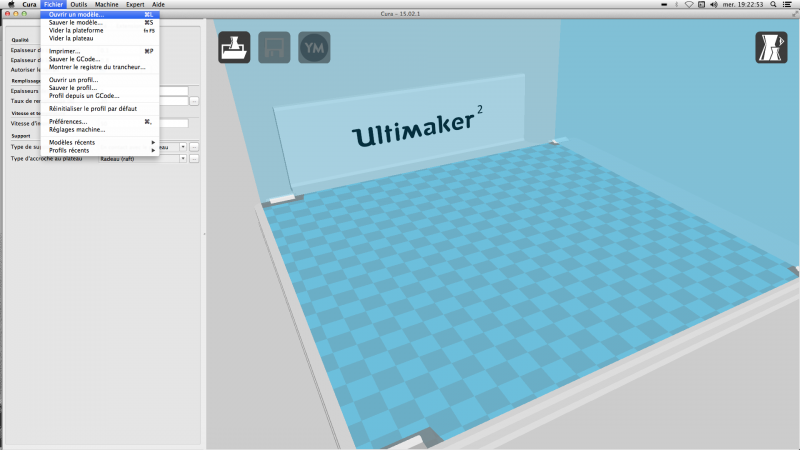Open Spotlight search magnifier in menu bar
Viewport: 800px width, 450px height.
(773, 4)
